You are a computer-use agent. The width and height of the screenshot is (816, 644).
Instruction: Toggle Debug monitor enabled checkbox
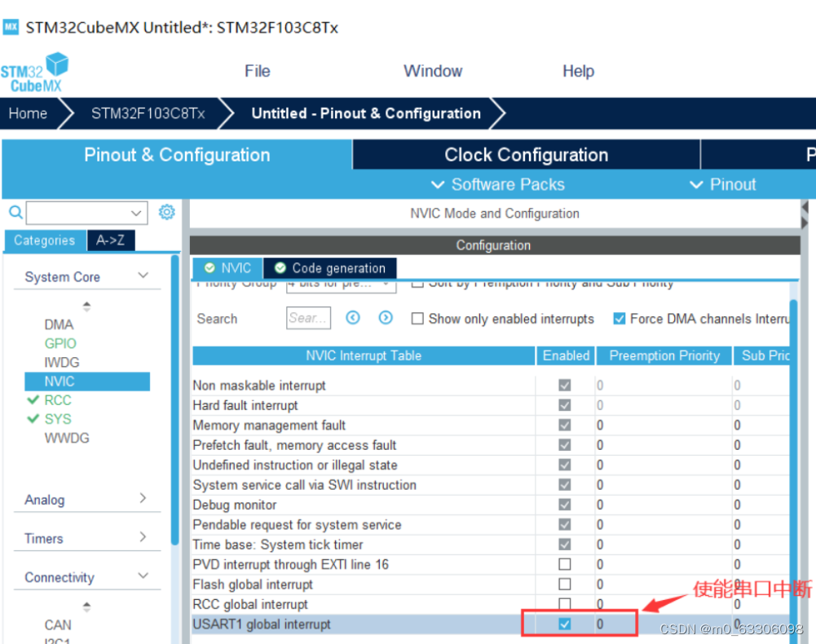[565, 505]
